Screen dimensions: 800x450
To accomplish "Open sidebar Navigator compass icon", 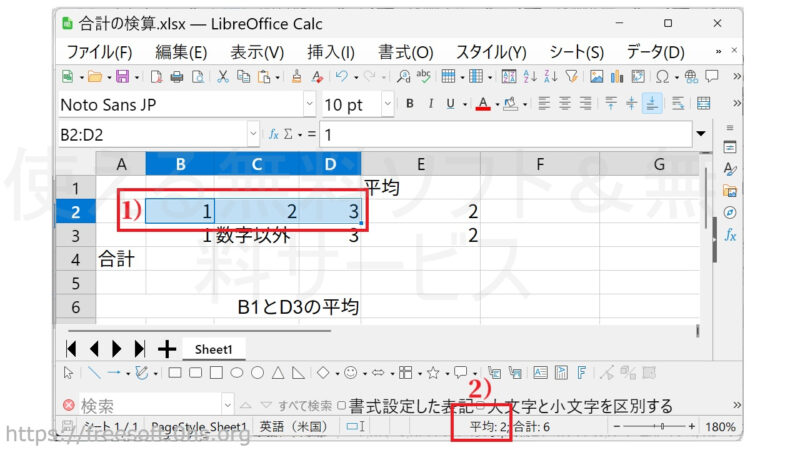I will pos(730,213).
